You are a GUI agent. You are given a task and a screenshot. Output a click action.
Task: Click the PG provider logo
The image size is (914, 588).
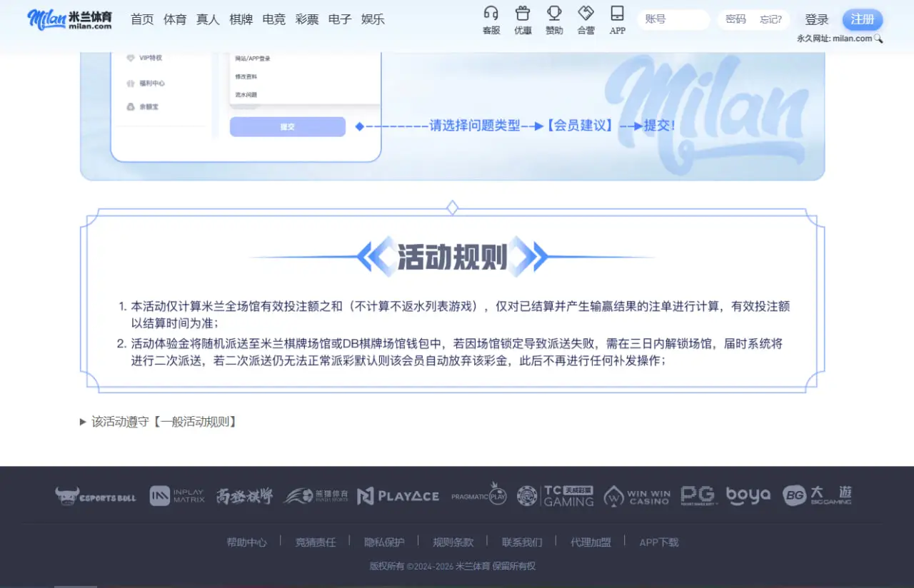pyautogui.click(x=698, y=496)
